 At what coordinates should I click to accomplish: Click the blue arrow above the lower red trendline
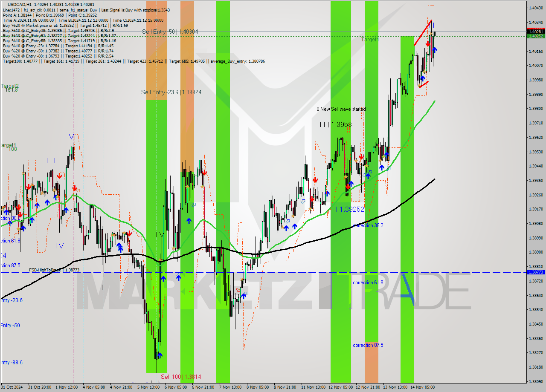[x=423, y=78]
